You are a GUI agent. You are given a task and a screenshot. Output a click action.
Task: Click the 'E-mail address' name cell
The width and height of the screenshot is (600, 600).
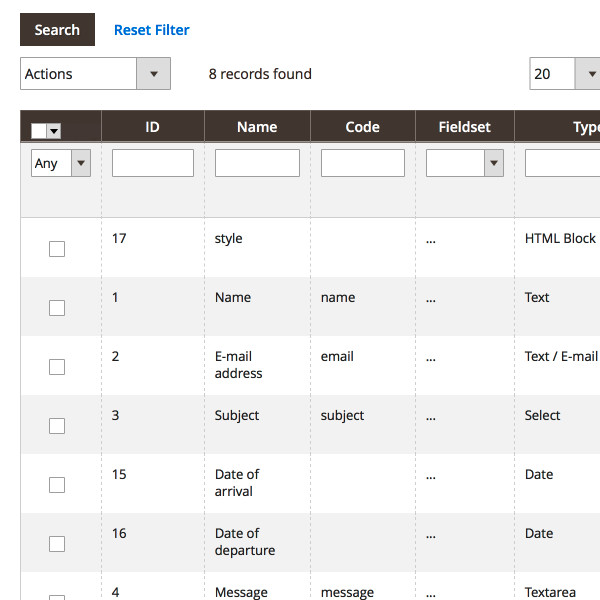tap(238, 365)
